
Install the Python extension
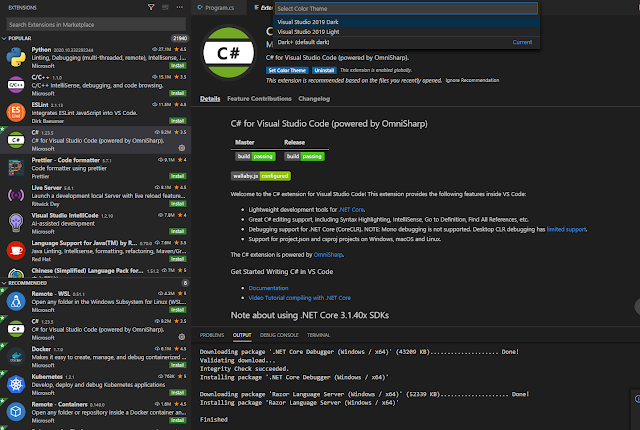tap(178, 66)
